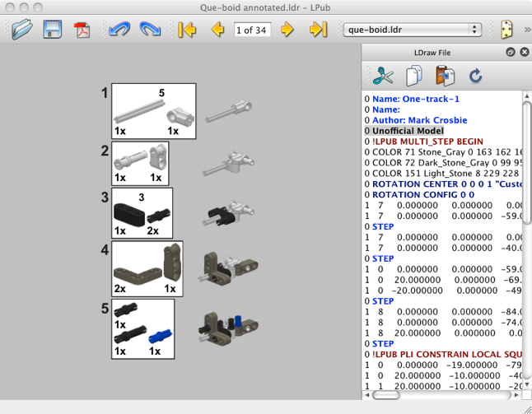Click the Copy icon in LDraw File panel
Screen dimensions: 532x414
[x=415, y=77]
